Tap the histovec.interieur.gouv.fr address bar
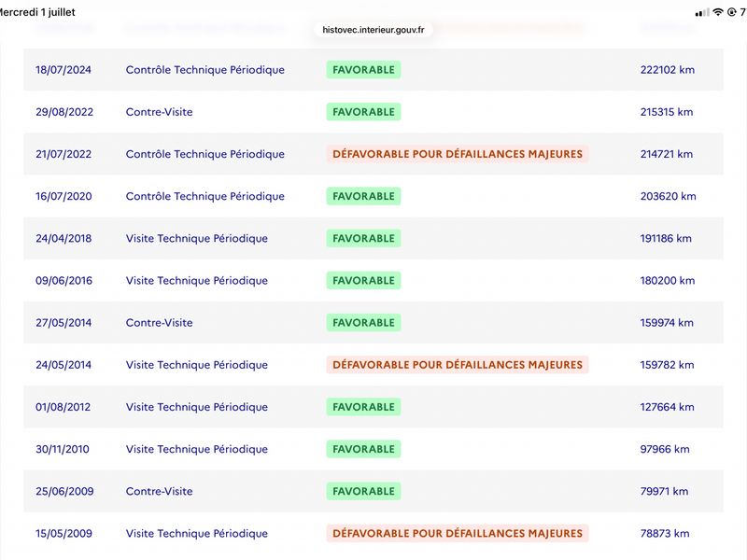Screen dimensions: 747x560 pyautogui.click(x=373, y=30)
